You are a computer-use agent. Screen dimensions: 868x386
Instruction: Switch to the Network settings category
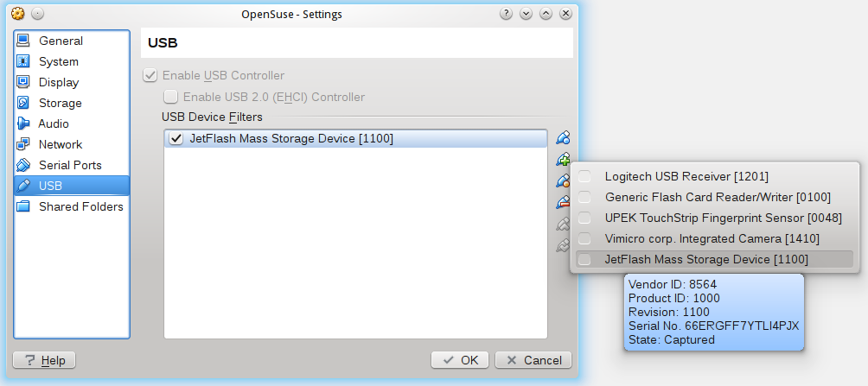61,145
